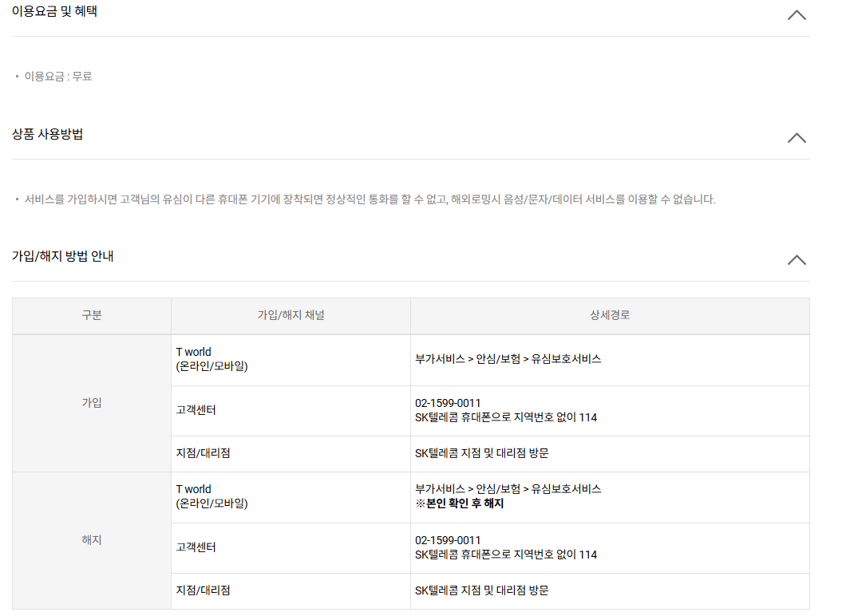This screenshot has height=616, width=854.
Task: Click 02-1599-0011 number in 가입 rows
Action: [x=448, y=403]
